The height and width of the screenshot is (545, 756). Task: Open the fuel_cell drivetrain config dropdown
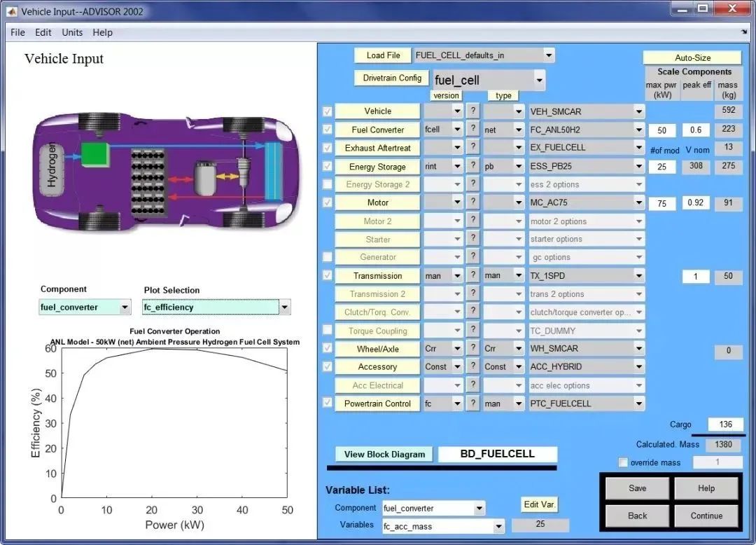pos(489,80)
